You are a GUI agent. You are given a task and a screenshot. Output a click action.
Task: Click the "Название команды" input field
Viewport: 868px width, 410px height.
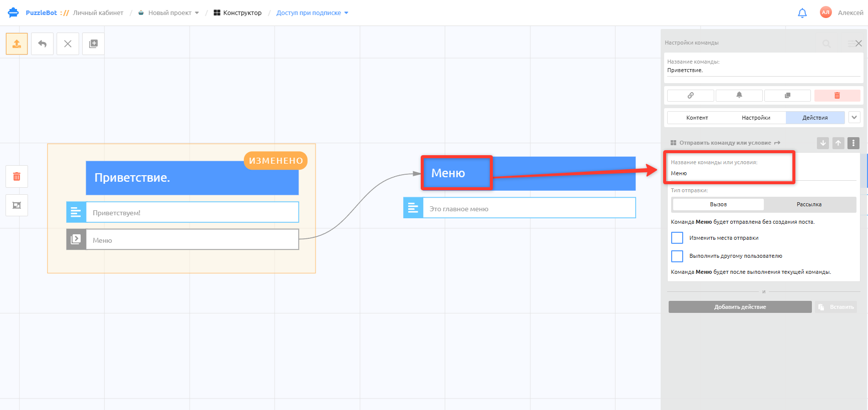click(763, 70)
